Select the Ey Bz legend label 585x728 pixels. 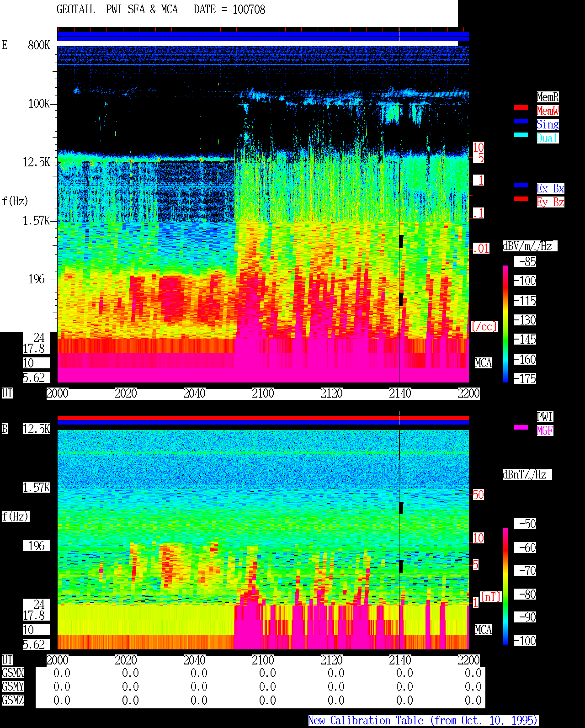[x=550, y=202]
